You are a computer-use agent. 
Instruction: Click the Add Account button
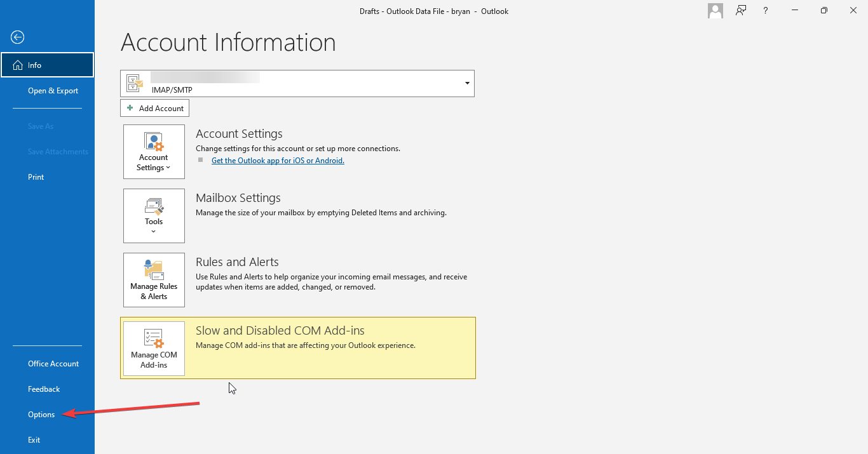[154, 108]
